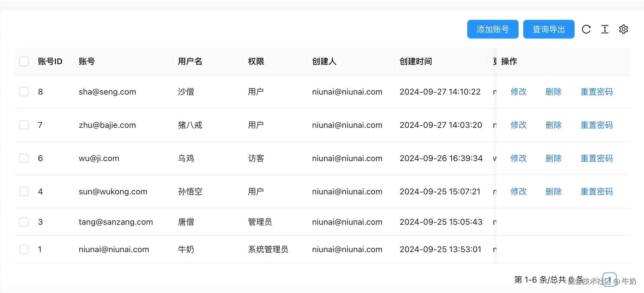Click the 查询导出 button
This screenshot has width=644, height=293.
[x=549, y=29]
